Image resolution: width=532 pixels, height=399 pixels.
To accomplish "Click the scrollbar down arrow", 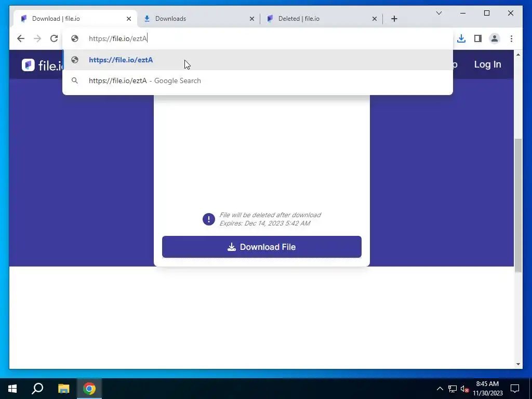I will [518, 364].
